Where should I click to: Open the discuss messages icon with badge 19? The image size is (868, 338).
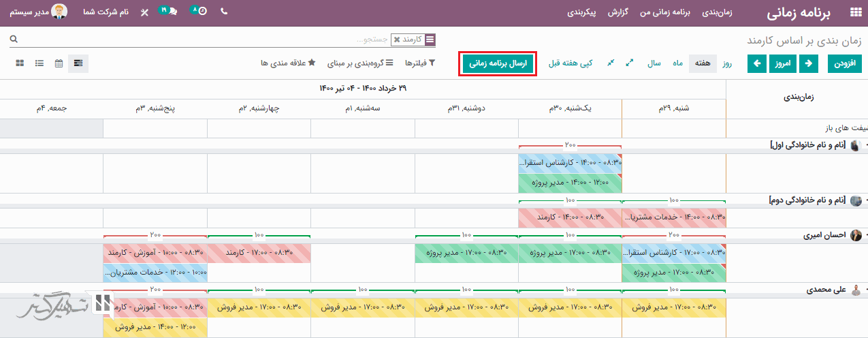click(x=168, y=12)
